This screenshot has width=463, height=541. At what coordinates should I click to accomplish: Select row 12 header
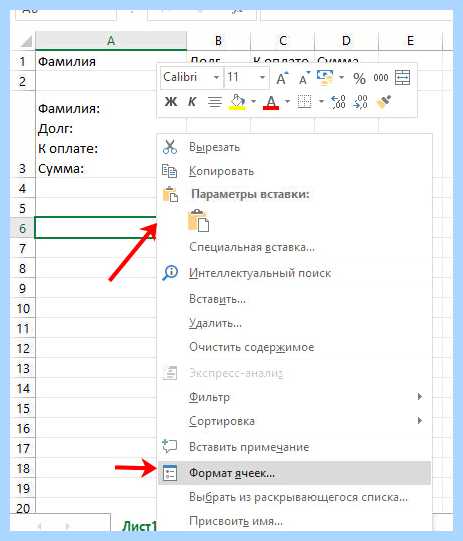click(x=22, y=348)
